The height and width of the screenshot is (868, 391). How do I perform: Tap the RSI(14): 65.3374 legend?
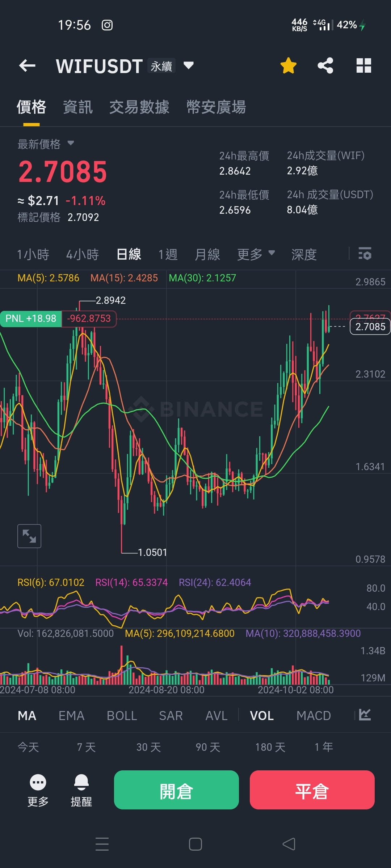click(131, 583)
